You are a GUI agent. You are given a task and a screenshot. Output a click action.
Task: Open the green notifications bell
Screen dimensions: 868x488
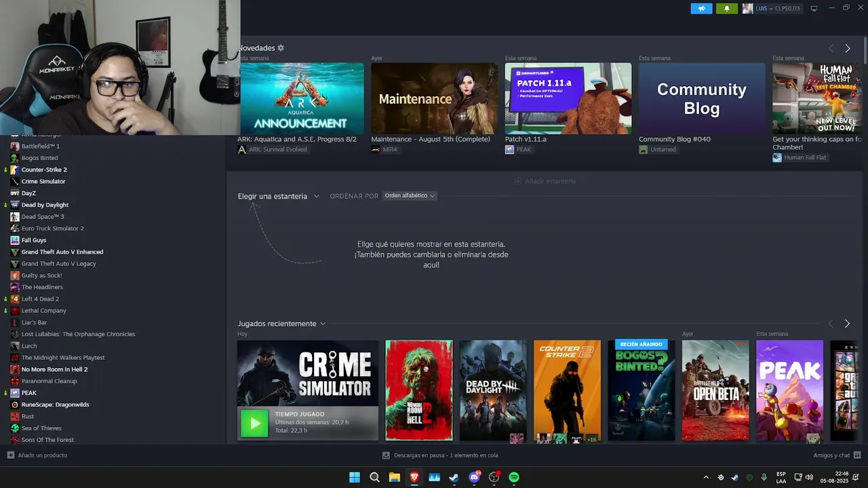coord(727,8)
